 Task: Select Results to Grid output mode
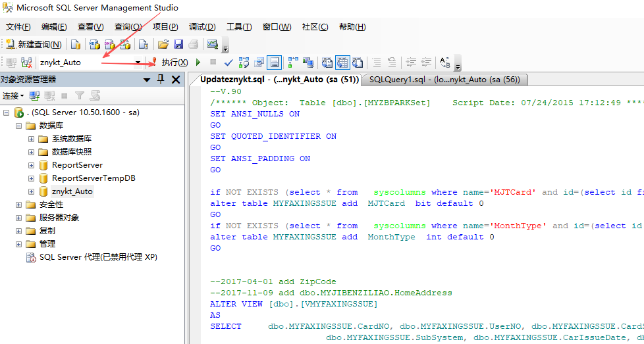[342, 62]
